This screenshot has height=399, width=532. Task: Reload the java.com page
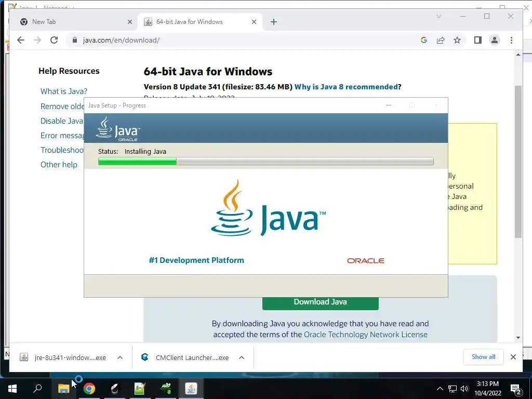(x=54, y=40)
